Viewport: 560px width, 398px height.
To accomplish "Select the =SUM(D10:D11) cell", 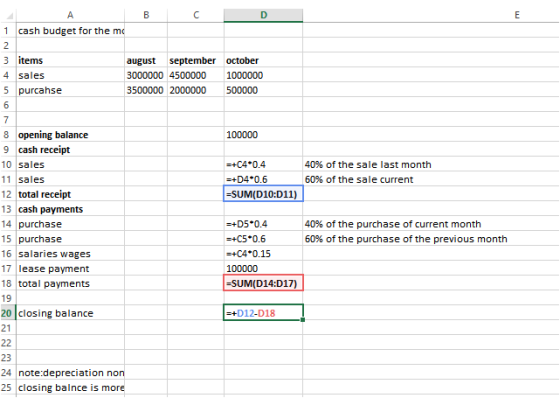I will (264, 194).
